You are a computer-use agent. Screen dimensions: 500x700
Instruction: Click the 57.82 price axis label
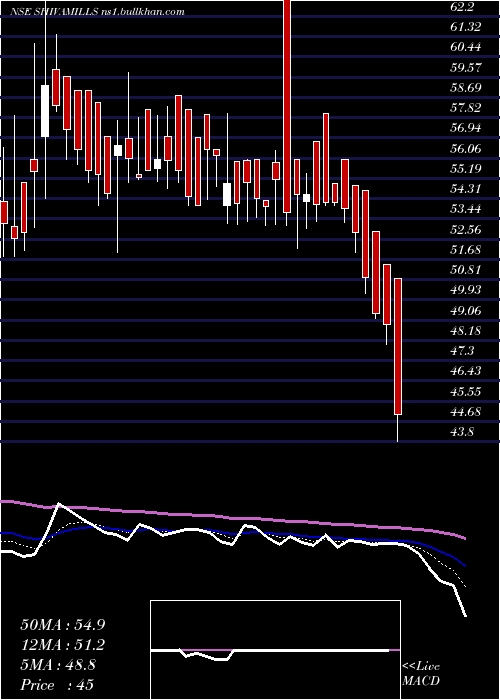pyautogui.click(x=465, y=108)
